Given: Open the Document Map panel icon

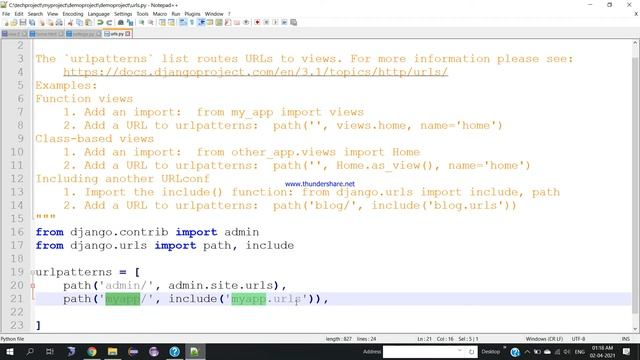Looking at the screenshot, I should click(219, 22).
